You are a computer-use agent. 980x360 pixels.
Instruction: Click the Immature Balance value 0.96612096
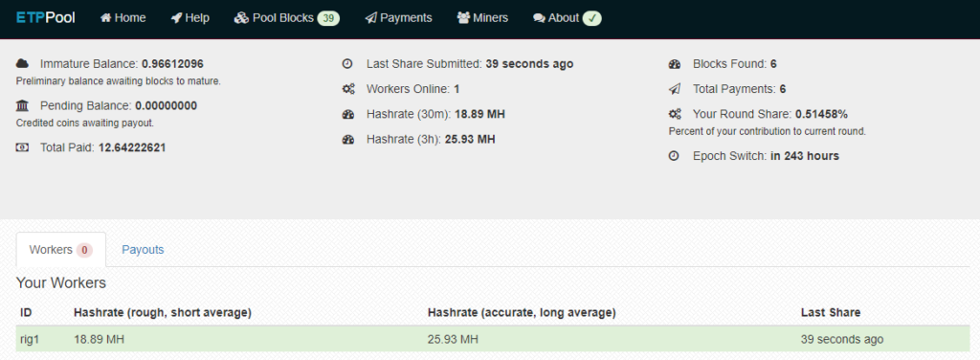(172, 64)
